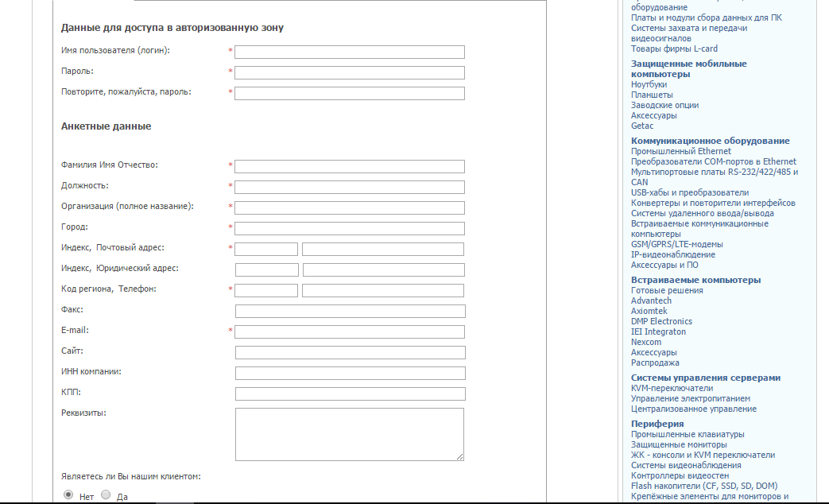Open Системы видеонаблюдения link
This screenshot has height=504, width=829.
point(686,465)
